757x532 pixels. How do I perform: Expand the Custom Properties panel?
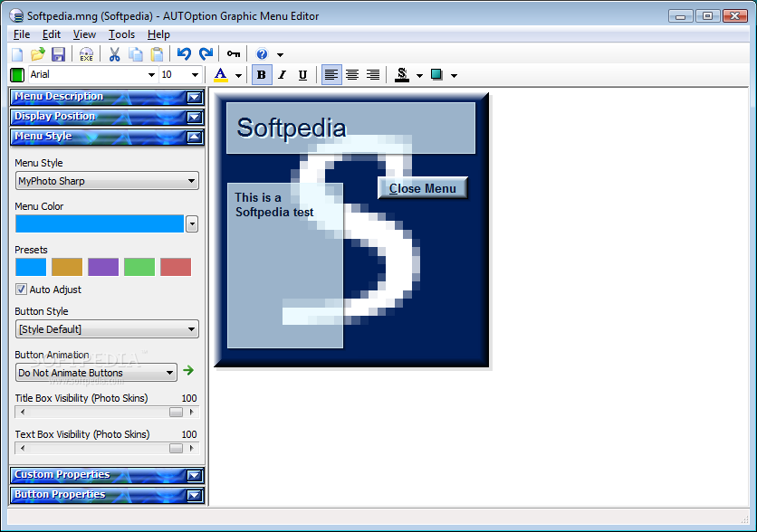195,476
